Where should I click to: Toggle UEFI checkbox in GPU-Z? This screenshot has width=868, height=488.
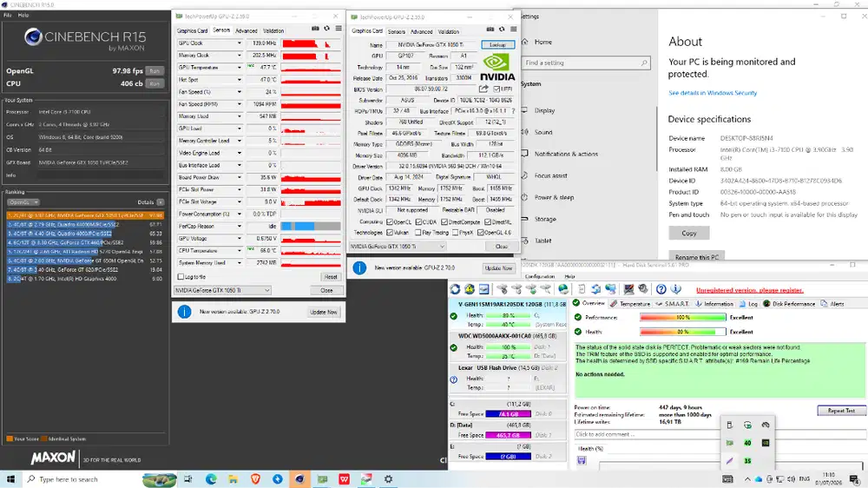pyautogui.click(x=496, y=89)
